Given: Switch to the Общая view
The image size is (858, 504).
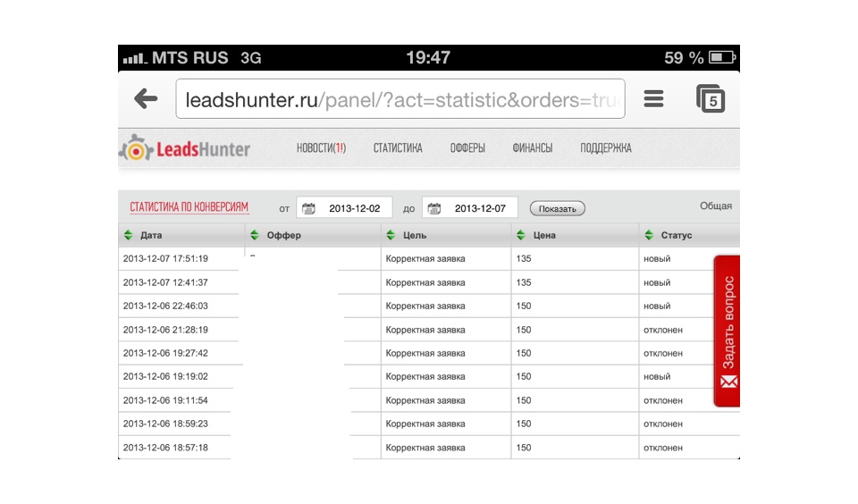Looking at the screenshot, I should pos(716,206).
